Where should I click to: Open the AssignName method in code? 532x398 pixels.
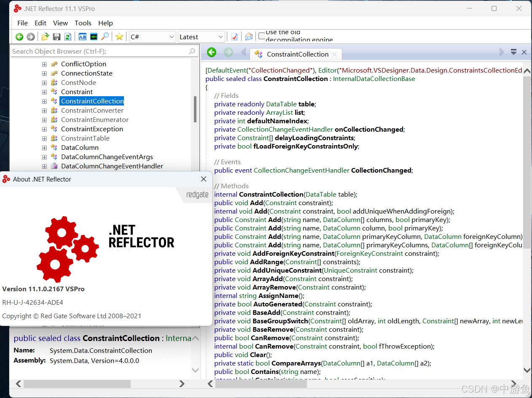click(x=278, y=296)
